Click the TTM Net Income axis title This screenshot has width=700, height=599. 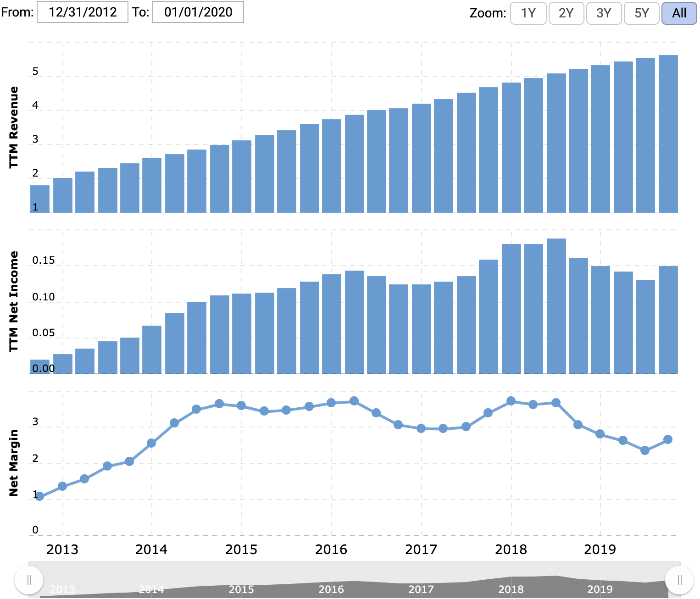[x=14, y=301]
